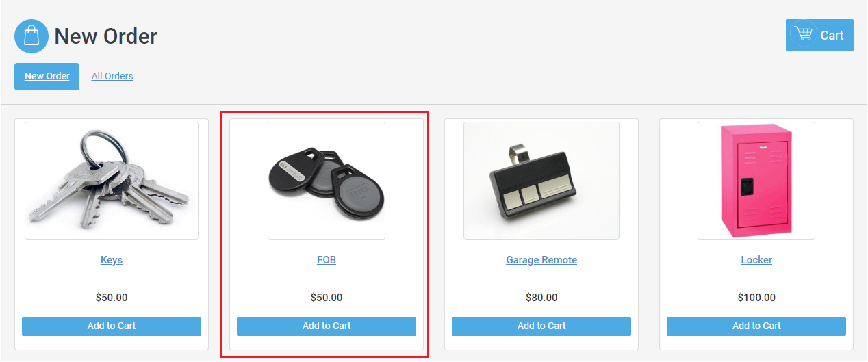The height and width of the screenshot is (362, 868).
Task: Open the Garage Remote product link
Action: (x=541, y=260)
